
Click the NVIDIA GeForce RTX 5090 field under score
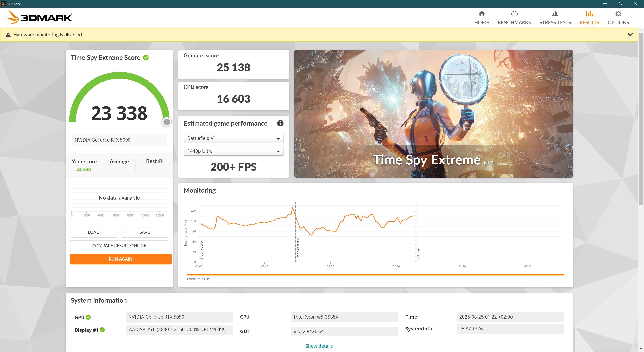click(x=119, y=140)
